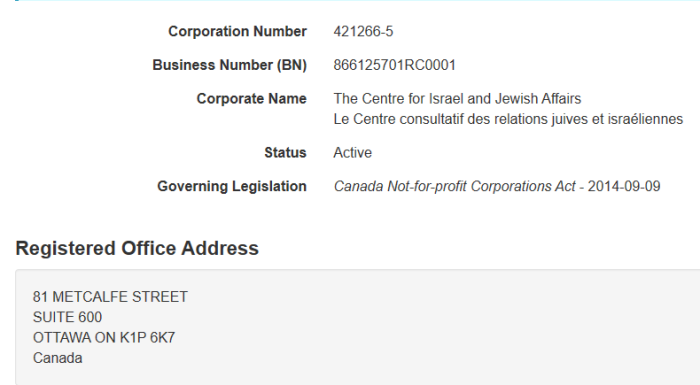Select business number value 866125701RC0001
This screenshot has width=700, height=385.
[394, 65]
